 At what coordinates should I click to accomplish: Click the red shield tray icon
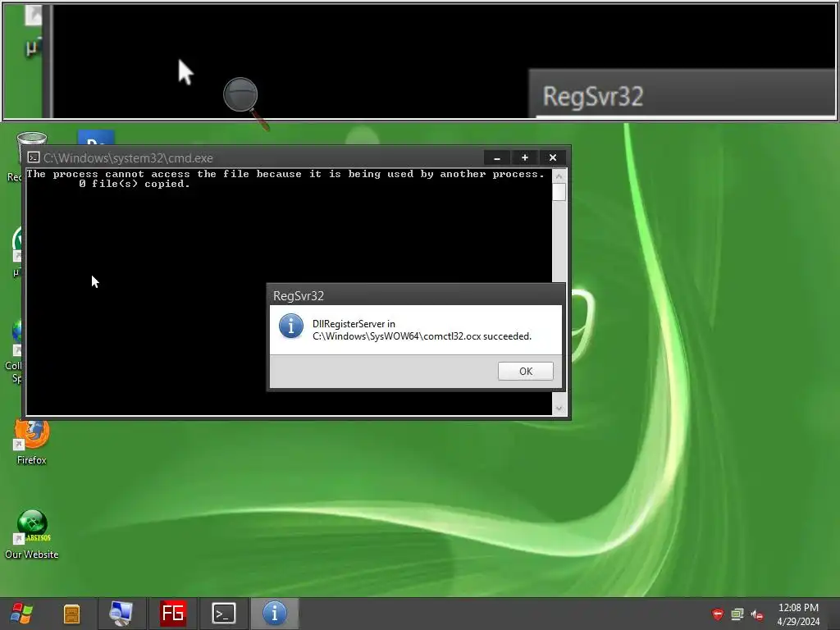point(718,614)
